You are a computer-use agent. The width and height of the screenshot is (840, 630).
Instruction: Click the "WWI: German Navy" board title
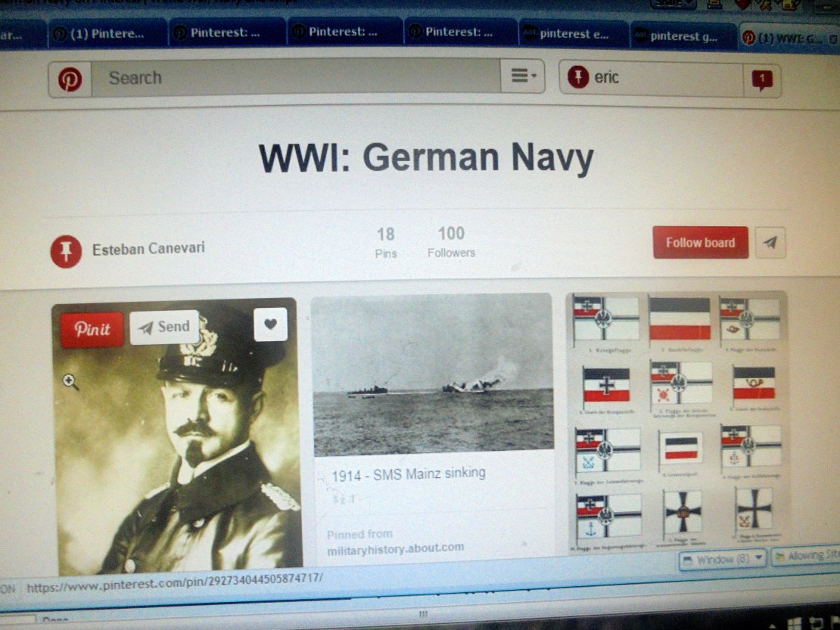426,158
